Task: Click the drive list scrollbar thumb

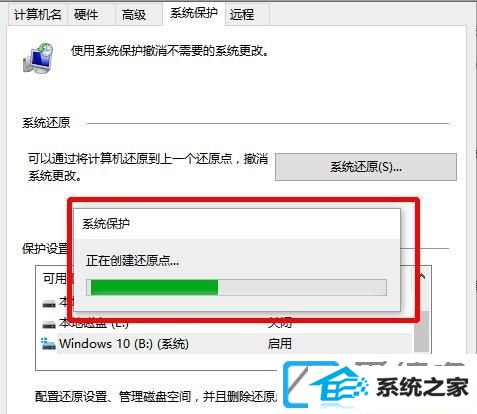Action: coord(421,331)
